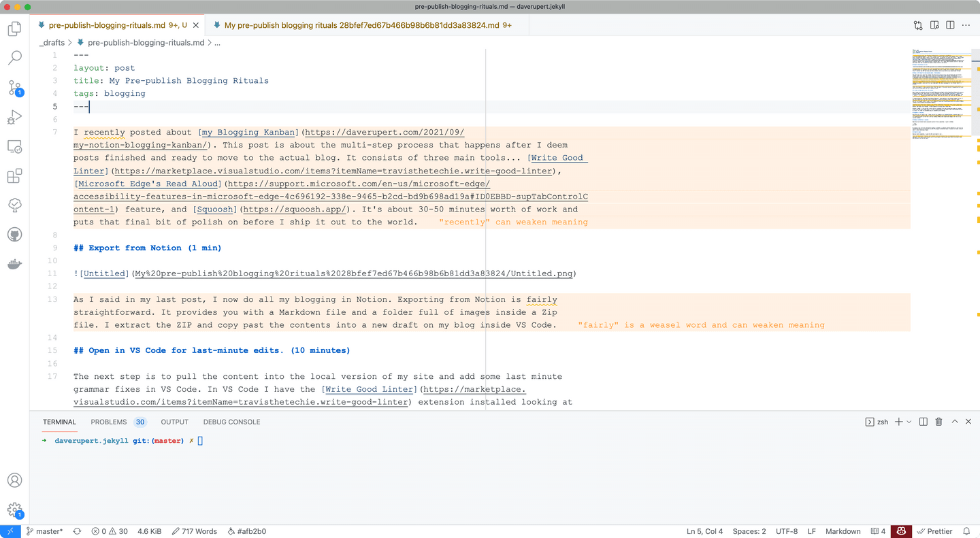Click the Prettier status bar button
The image size is (980, 538).
coord(934,531)
